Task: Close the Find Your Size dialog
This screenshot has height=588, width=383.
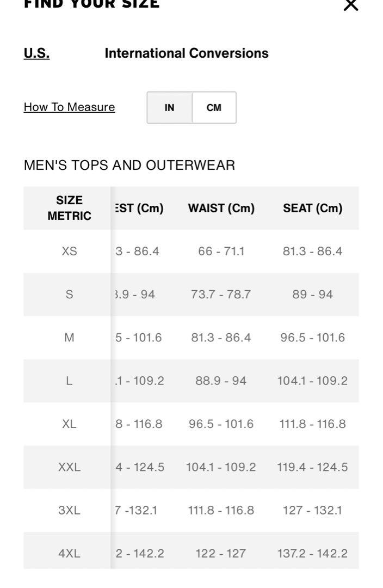Action: click(351, 5)
